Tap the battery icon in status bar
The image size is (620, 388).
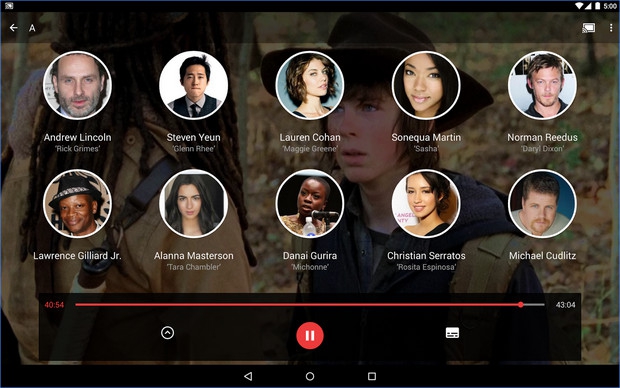pyautogui.click(x=598, y=6)
